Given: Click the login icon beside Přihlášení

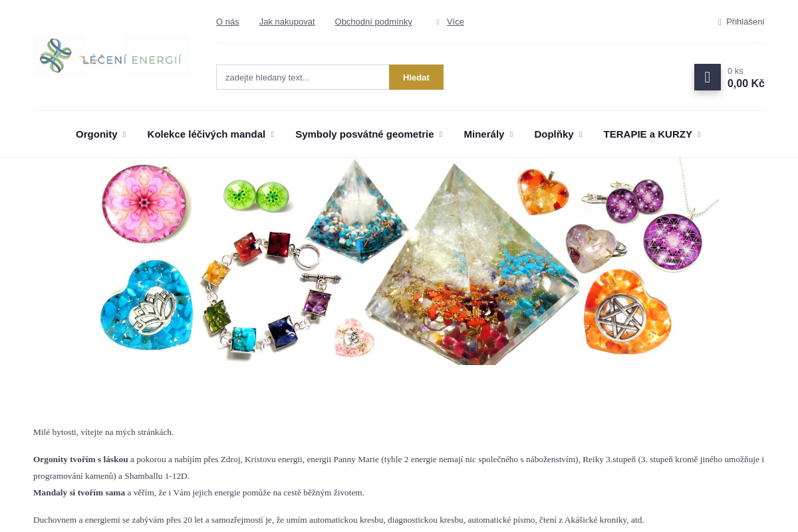Looking at the screenshot, I should coord(720,22).
